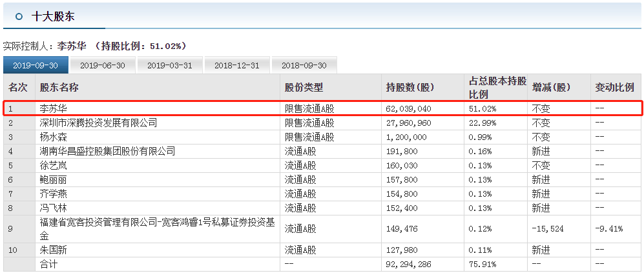Click shareholder name 鲍丽丽
The width and height of the screenshot is (644, 280).
(54, 179)
